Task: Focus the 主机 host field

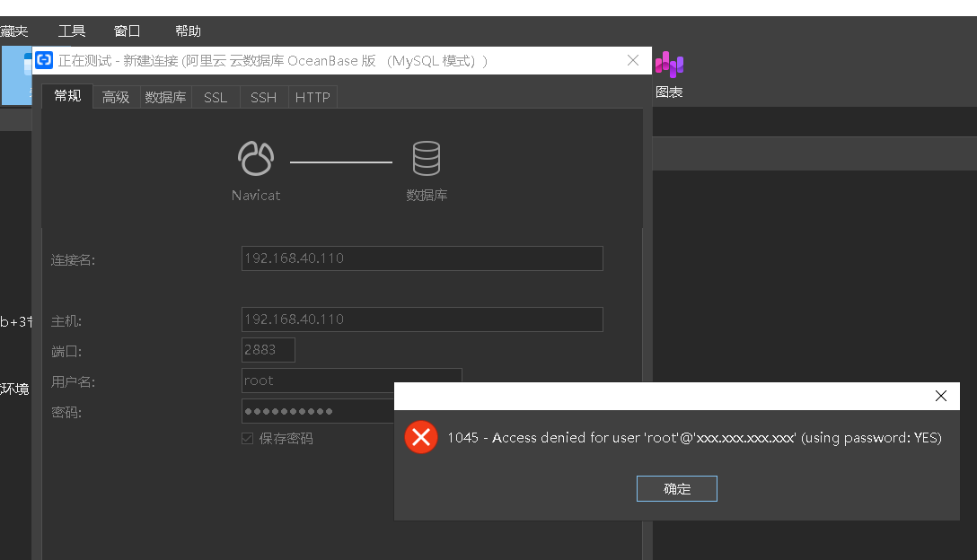Action: (422, 319)
